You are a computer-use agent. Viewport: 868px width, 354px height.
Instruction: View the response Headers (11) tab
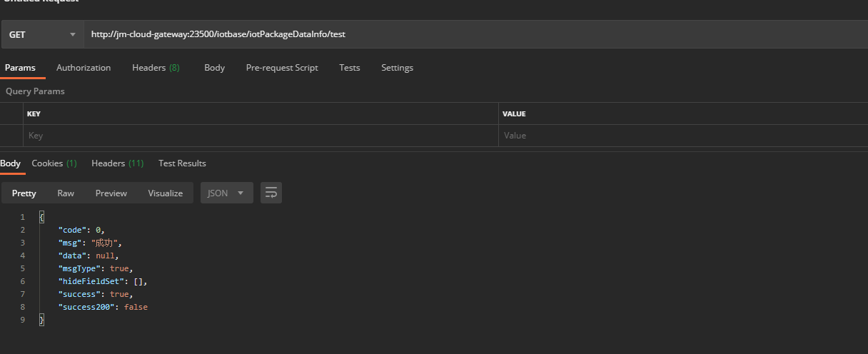coord(117,163)
